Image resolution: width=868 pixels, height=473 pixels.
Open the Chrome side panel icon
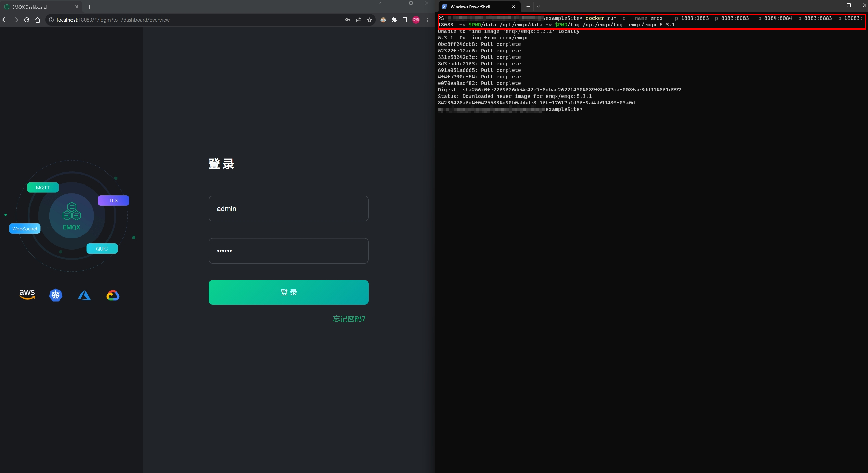405,20
